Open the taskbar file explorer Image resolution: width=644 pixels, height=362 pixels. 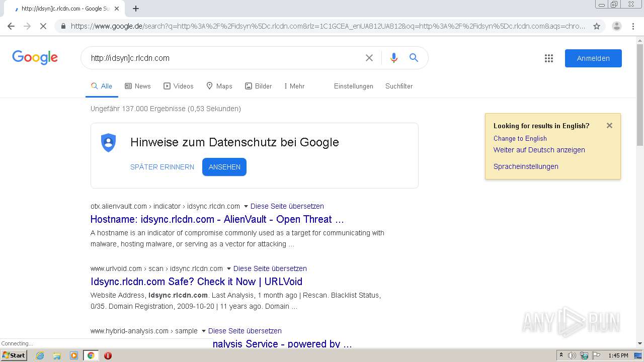coord(57,355)
